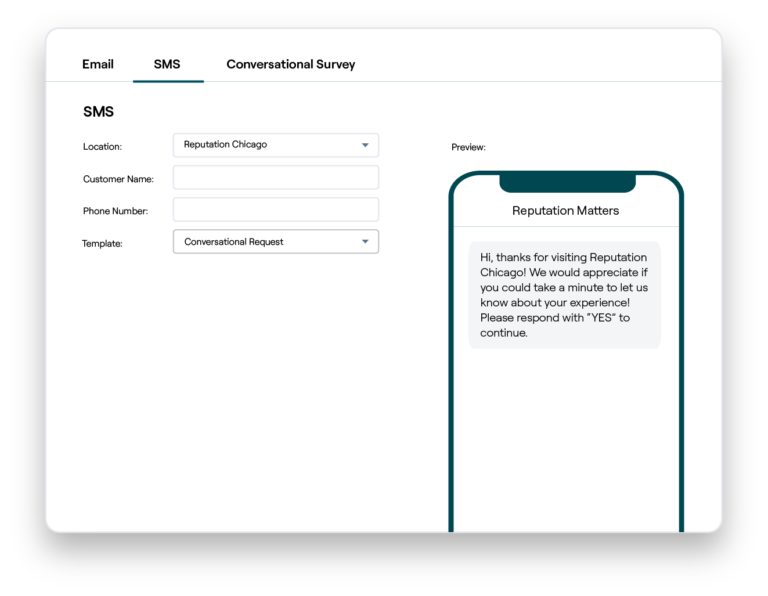This screenshot has height=596, width=768.
Task: Switch to the Email tab
Action: point(98,64)
